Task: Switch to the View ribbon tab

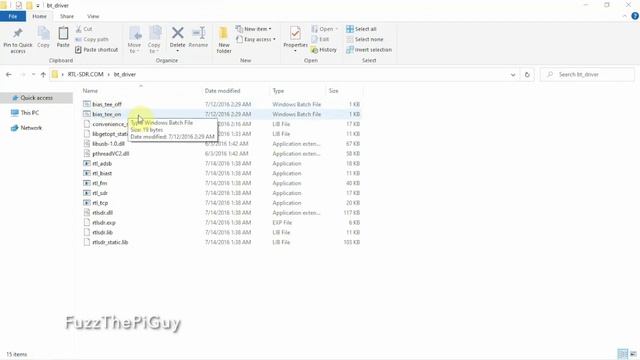Action: 93,16
